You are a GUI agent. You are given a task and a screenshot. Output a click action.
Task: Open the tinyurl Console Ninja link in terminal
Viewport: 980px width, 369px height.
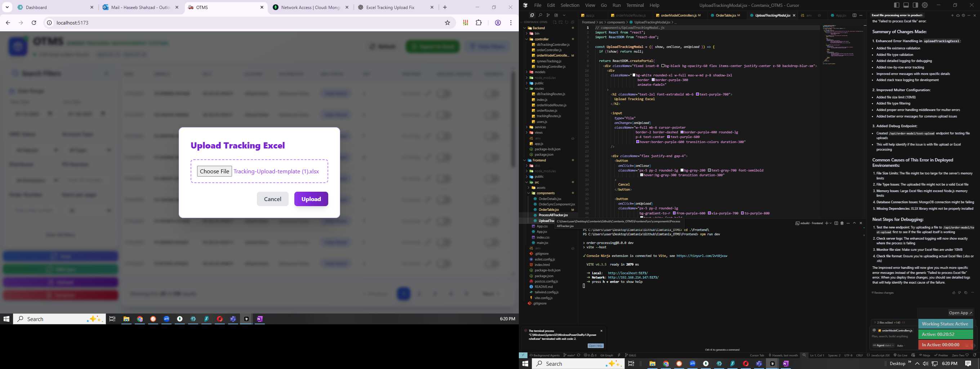pos(702,256)
